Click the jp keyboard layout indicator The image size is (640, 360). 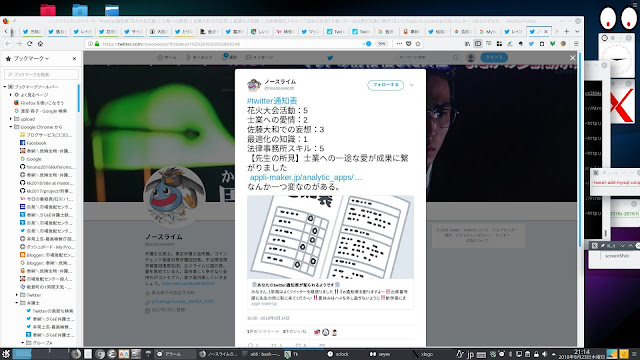tap(470, 354)
